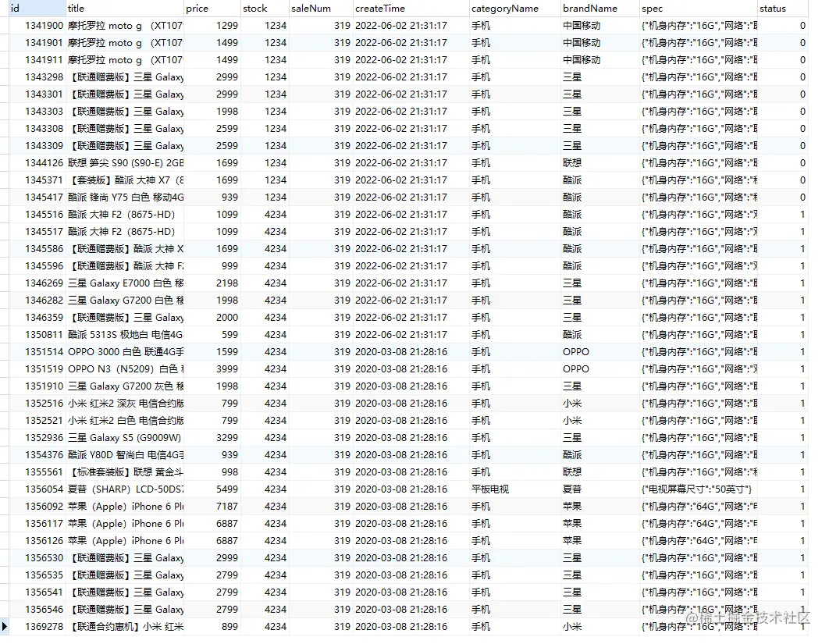Click title '小米 红米2 白色 电信合约版'
Image resolution: width=829 pixels, height=644 pixels.
coord(126,421)
